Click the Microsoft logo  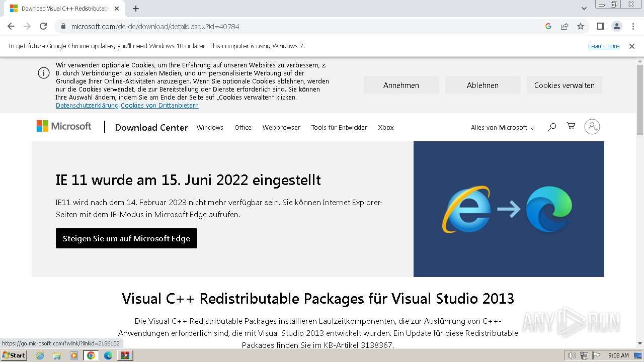pos(64,126)
